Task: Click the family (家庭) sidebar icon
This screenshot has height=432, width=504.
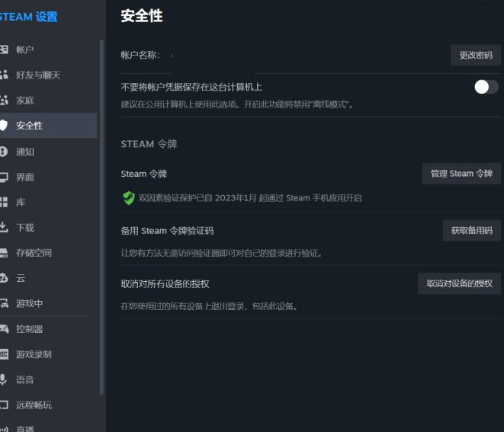Action: [4, 101]
